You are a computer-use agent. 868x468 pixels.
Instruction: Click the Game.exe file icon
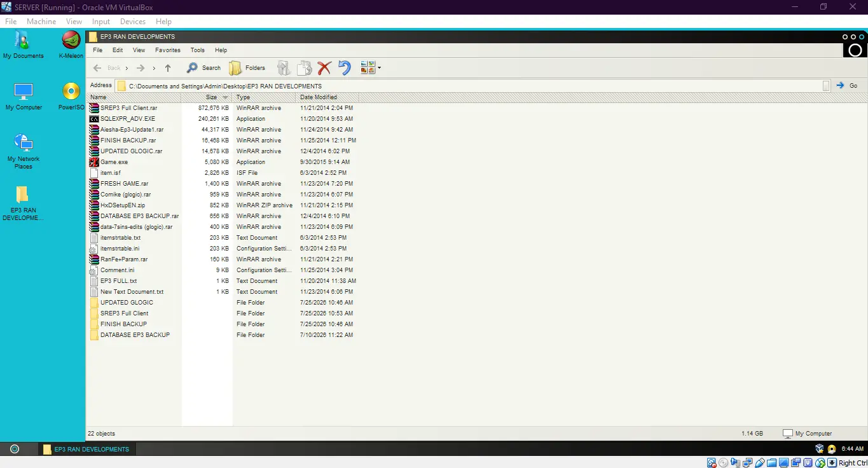tap(94, 162)
